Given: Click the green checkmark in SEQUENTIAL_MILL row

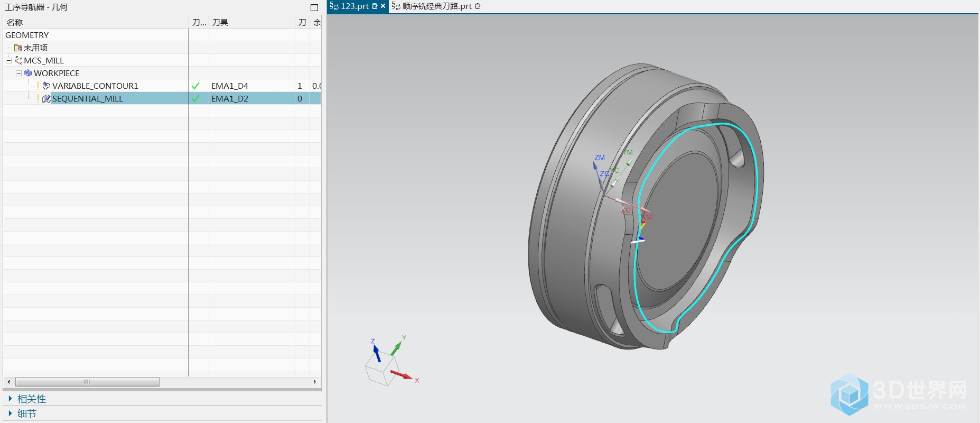Looking at the screenshot, I should pos(195,98).
